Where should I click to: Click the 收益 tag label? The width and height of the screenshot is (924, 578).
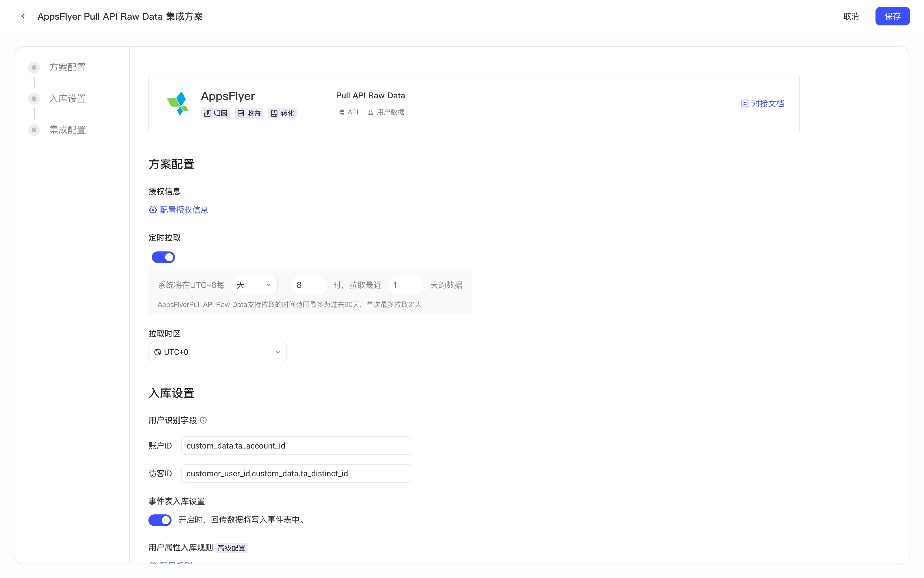[x=254, y=113]
